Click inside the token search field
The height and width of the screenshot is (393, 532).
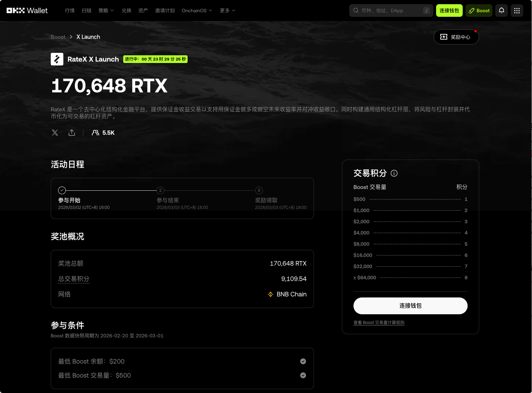pyautogui.click(x=388, y=10)
